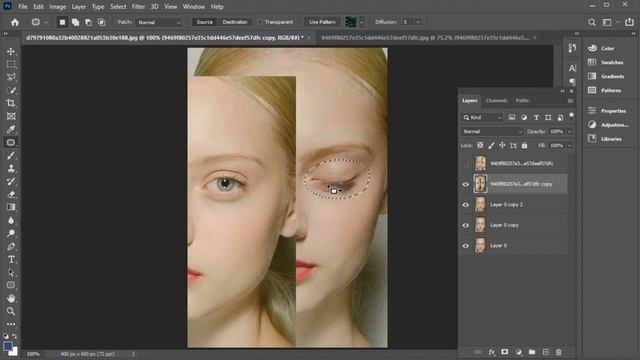640x360 pixels.
Task: Select the Zoom tool in toolbar
Action: (x=11, y=311)
